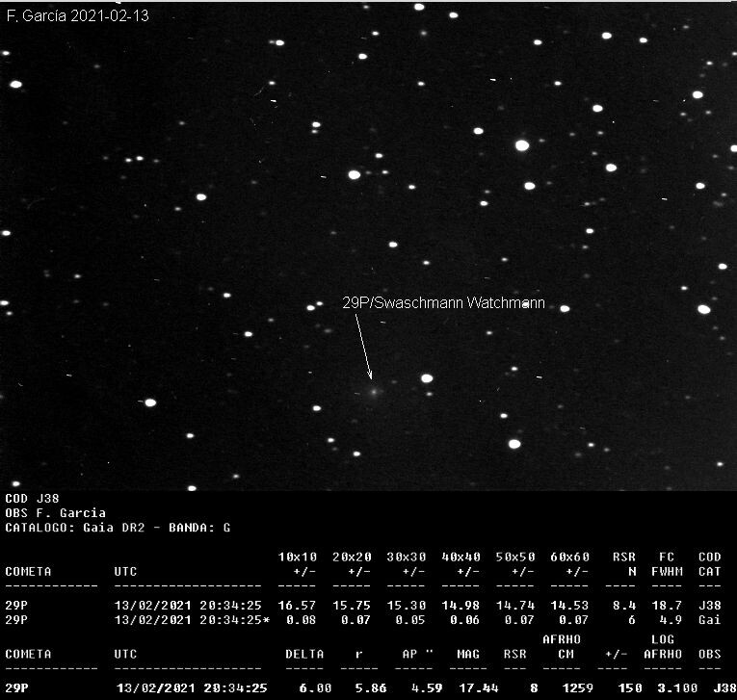Click the magnitude value "15.30"
737x700 pixels.
(x=407, y=606)
